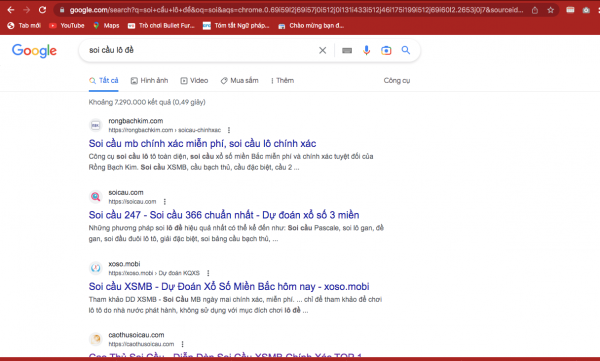Start voice search with microphone icon

(367, 50)
